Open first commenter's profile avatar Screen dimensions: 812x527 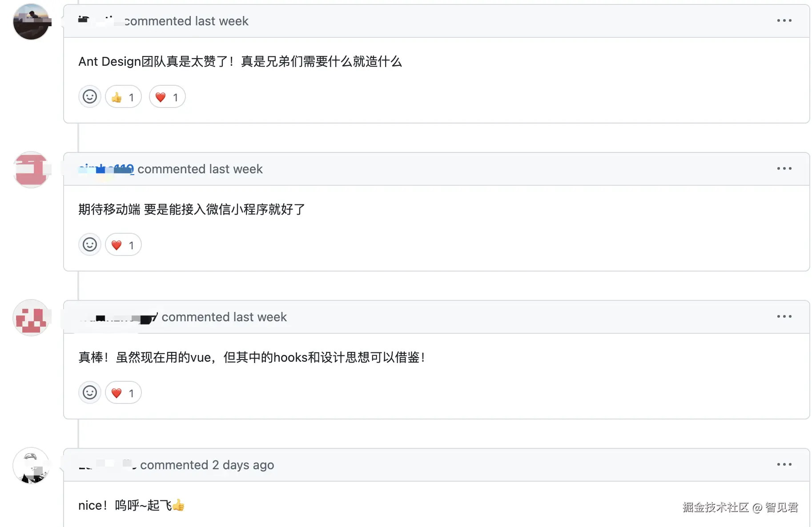point(31,21)
